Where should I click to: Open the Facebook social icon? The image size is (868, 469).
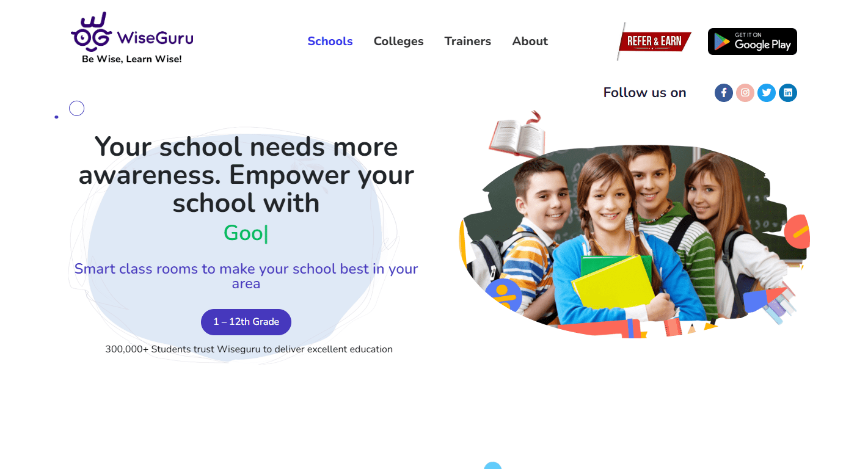(x=724, y=93)
